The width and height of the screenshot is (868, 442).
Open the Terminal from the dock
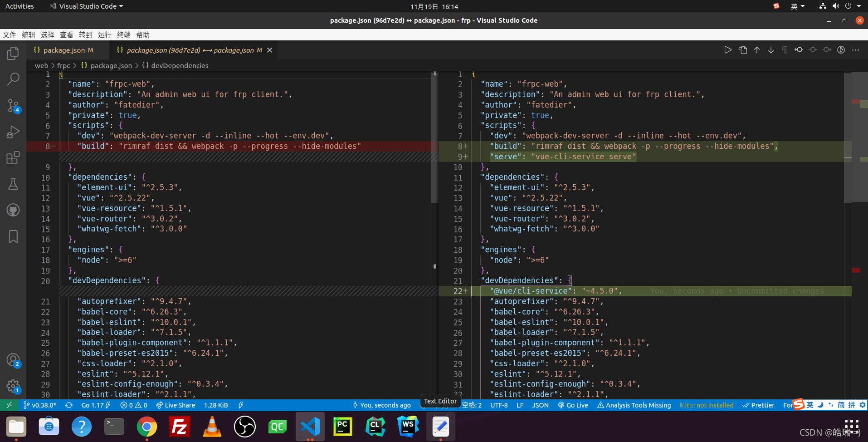[114, 427]
